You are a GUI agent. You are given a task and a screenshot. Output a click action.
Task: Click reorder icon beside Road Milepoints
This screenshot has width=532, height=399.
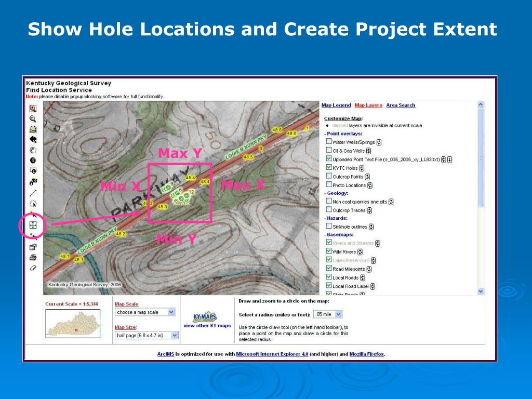(x=369, y=270)
